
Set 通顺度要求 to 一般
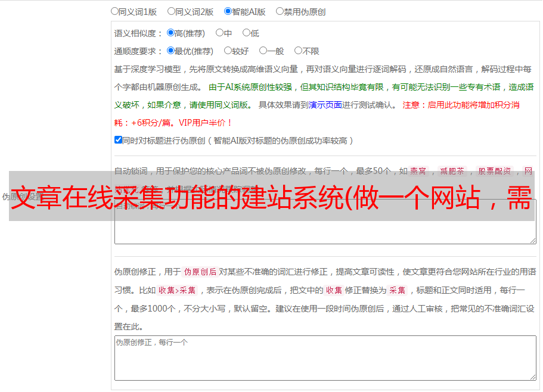pos(263,51)
